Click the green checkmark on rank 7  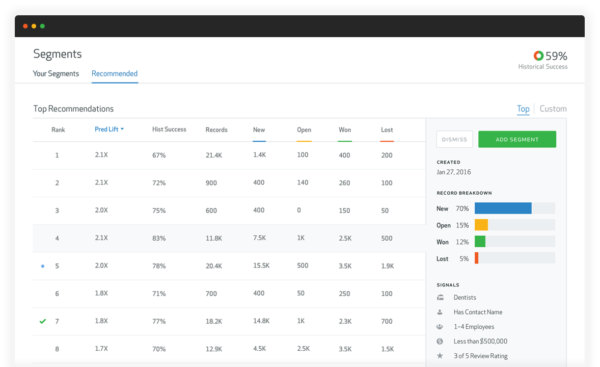[42, 321]
